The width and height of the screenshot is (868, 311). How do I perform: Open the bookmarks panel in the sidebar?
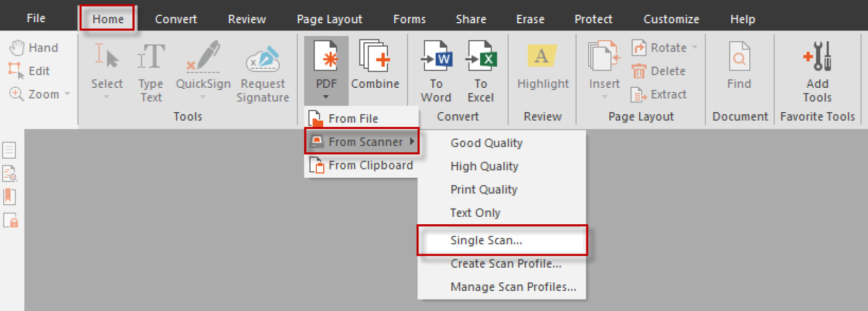click(x=9, y=197)
